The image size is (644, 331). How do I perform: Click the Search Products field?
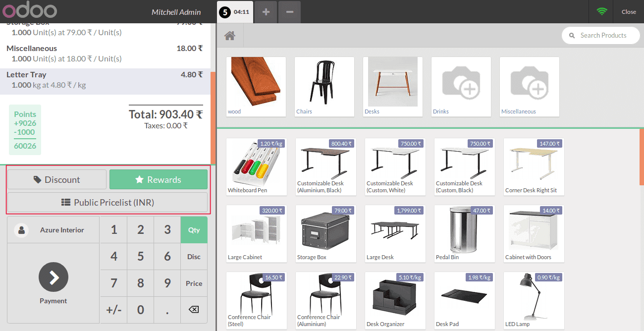[601, 36]
